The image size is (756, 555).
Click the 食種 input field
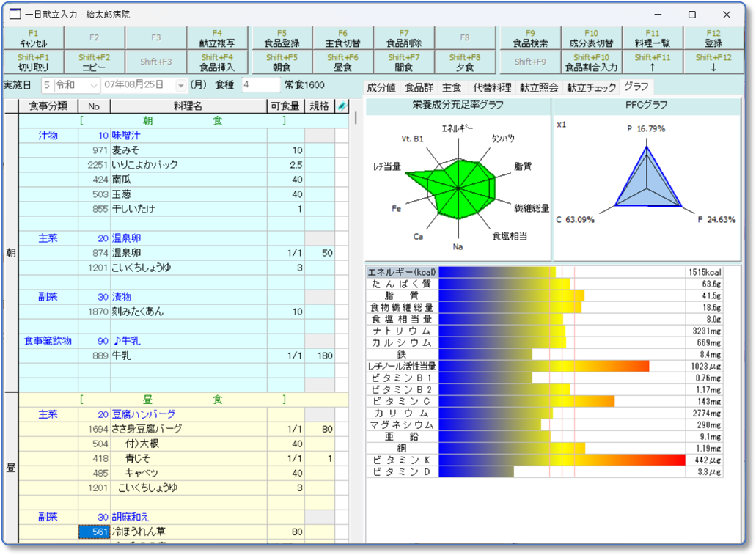click(260, 85)
